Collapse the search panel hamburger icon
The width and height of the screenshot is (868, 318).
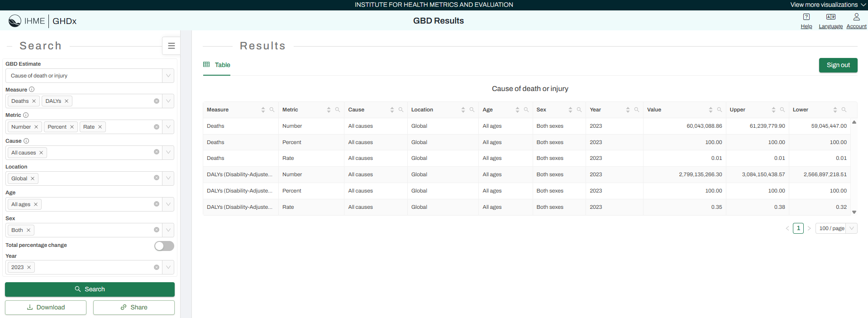(x=171, y=46)
